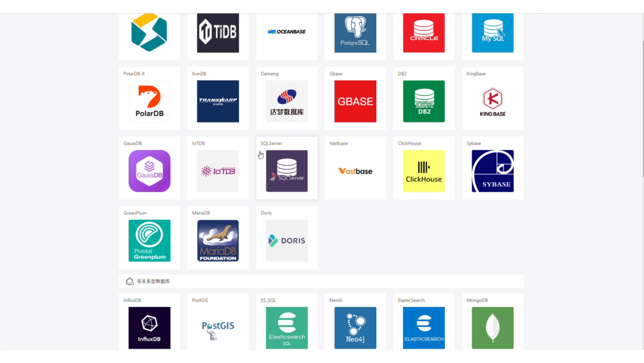Screen dimensions: 644x363
Task: Click the 非关系型数据库 section heading
Action: point(153,281)
